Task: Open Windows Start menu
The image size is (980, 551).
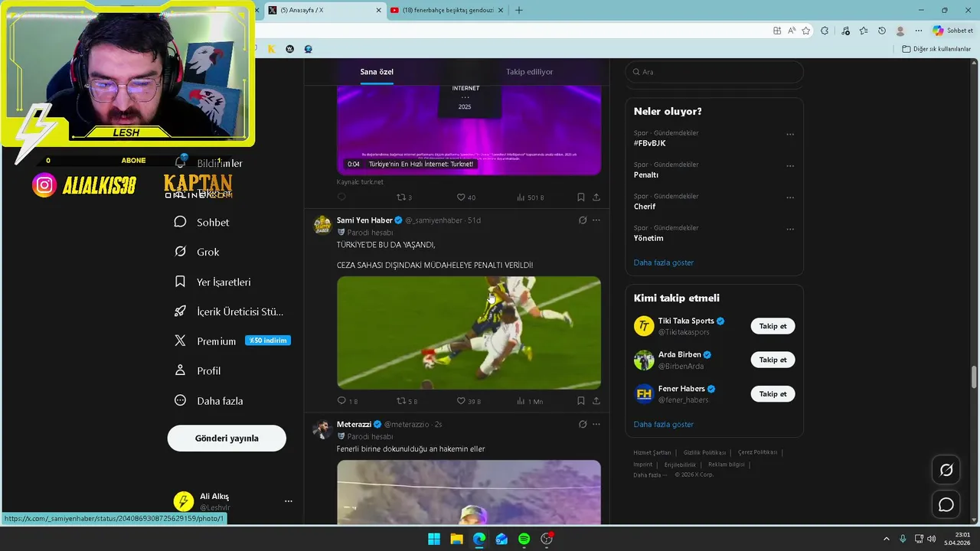Action: [434, 539]
